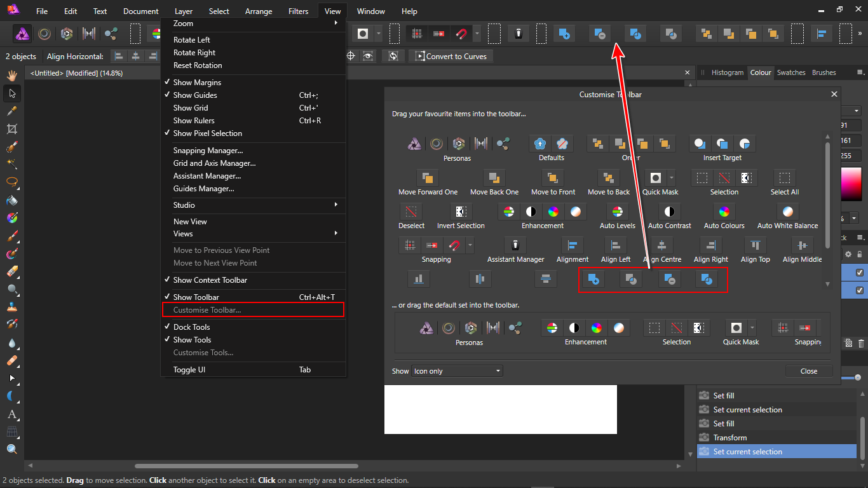Click the Auto White Balance icon in the dialog

[787, 212]
